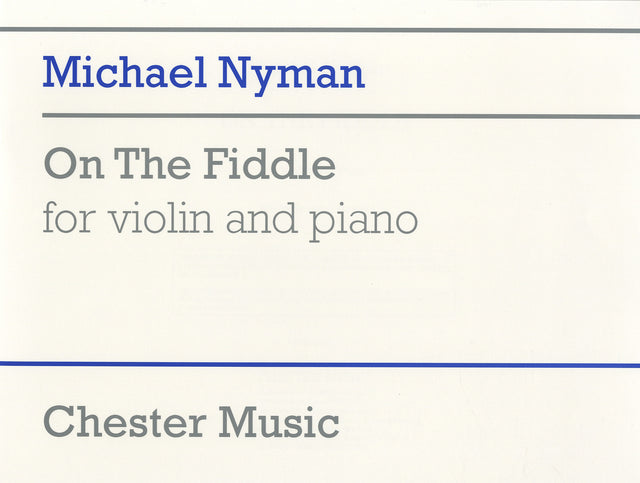
Task: Click the gray horizontal line at the top
Action: [x=320, y=30]
